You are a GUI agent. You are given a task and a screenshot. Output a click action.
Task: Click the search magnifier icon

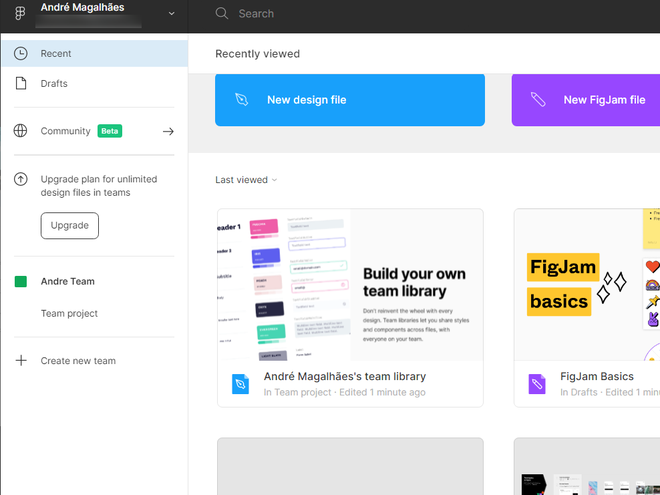coord(222,13)
